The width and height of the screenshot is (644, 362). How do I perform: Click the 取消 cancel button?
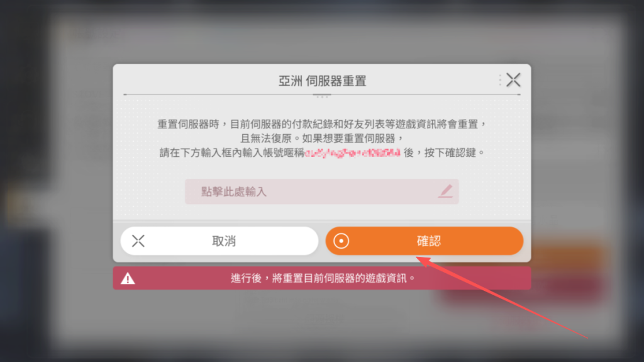(x=219, y=241)
